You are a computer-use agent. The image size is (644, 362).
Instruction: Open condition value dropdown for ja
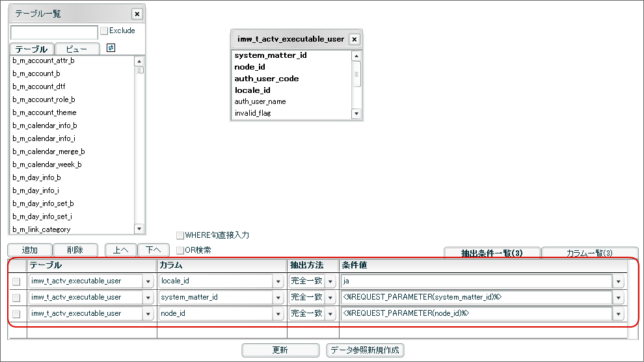click(x=619, y=281)
